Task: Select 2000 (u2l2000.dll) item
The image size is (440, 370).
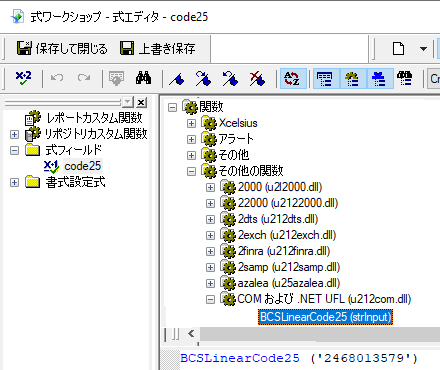Action: pos(280,187)
